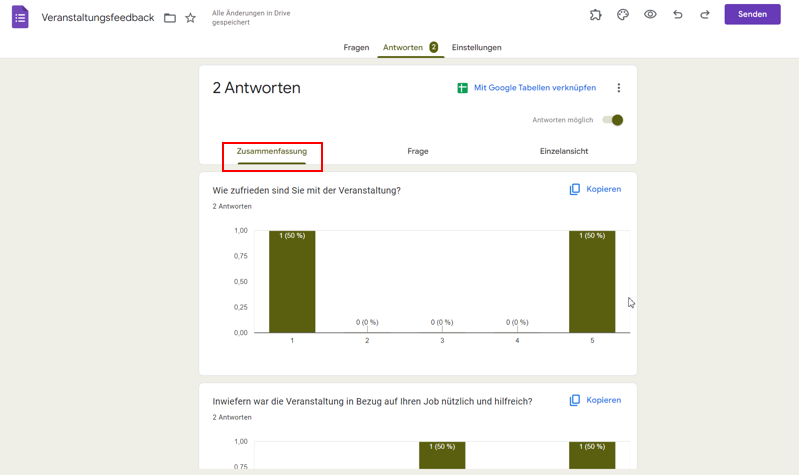The height and width of the screenshot is (475, 799).
Task: Toggle the 'Antworten möglich' switch
Action: click(x=613, y=120)
